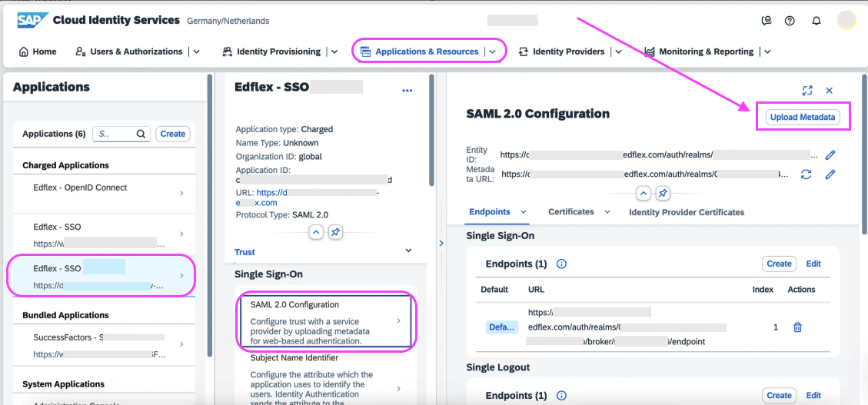Pin the Edflex - SSO application header
The image size is (868, 405).
point(335,232)
